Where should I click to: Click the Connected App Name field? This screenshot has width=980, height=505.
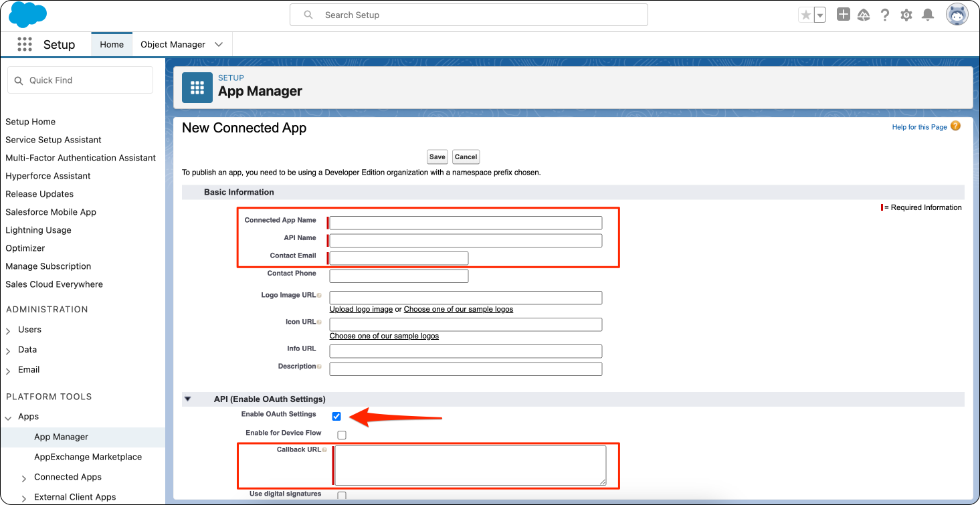pyautogui.click(x=466, y=223)
